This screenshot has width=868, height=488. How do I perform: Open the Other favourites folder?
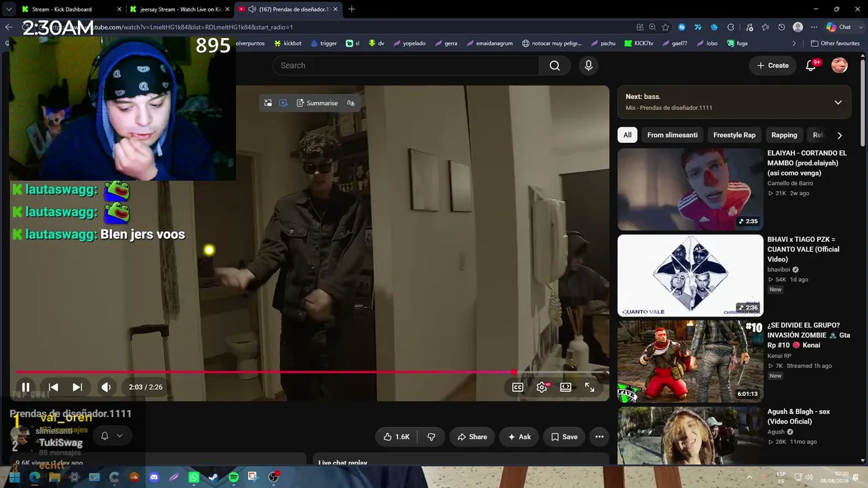coord(835,43)
